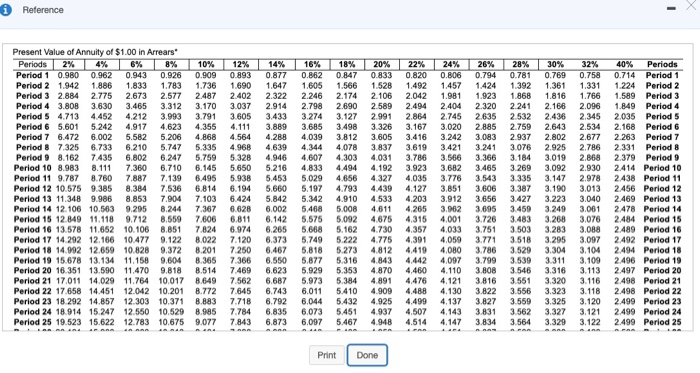Click the right 'Period 12' row label
Screen dimensions: 700x373
[x=662, y=188]
